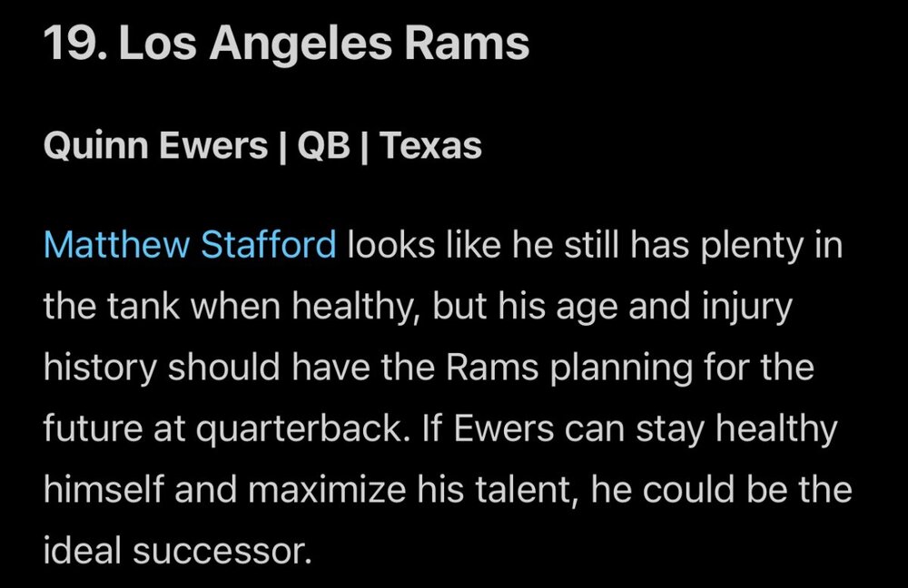Click the words "he could be the"
Image resolution: width=908 pixels, height=588 pixels.
click(723, 490)
